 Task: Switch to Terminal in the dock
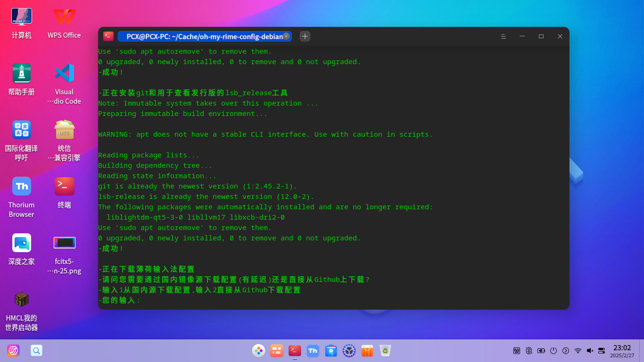point(295,351)
